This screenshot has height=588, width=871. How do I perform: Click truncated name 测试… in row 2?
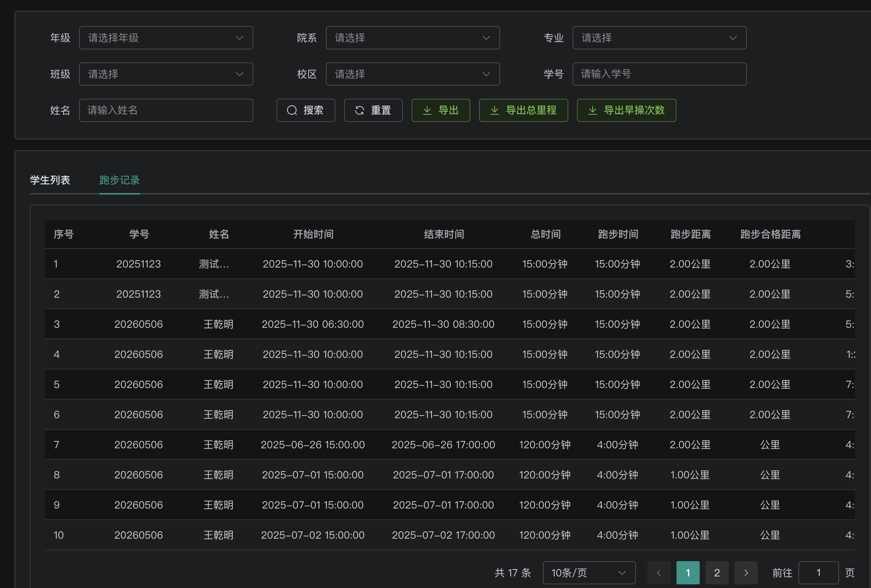(x=214, y=294)
